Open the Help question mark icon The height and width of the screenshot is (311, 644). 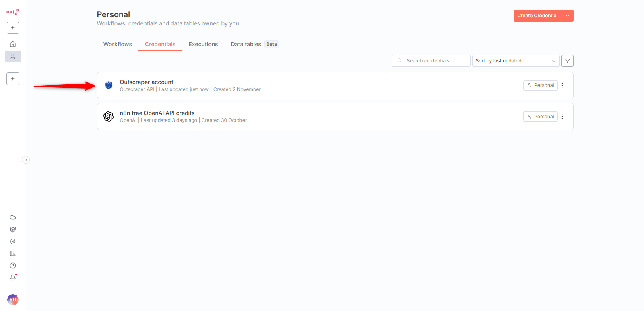(13, 266)
